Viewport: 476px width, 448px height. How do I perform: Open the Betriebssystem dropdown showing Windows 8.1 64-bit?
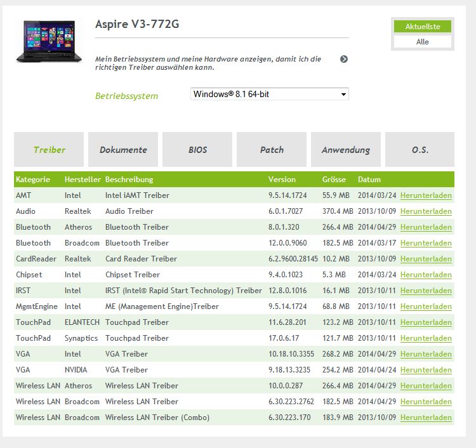[270, 94]
